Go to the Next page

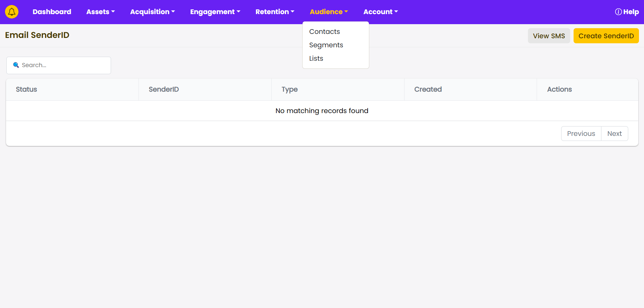click(614, 134)
